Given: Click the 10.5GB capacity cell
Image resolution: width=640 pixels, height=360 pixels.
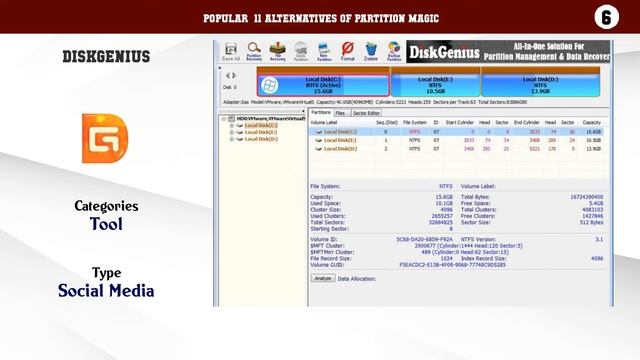Looking at the screenshot, I should tap(593, 140).
